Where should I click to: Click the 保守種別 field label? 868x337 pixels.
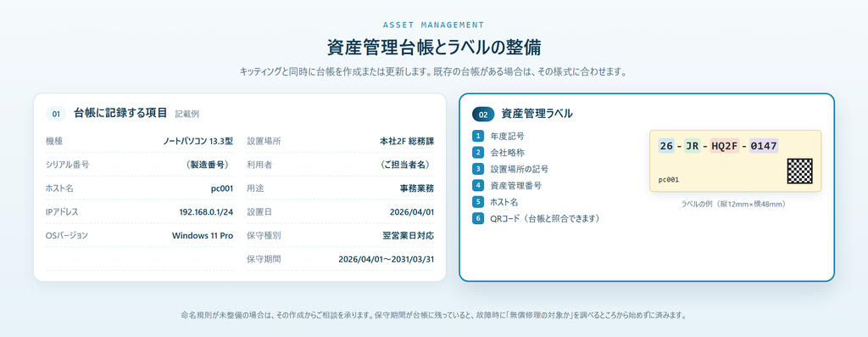tap(264, 236)
